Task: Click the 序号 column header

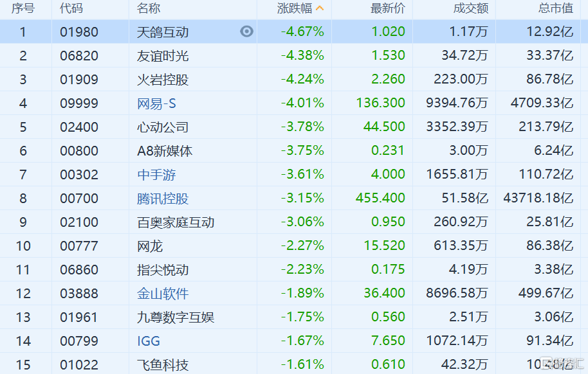Action: [x=23, y=8]
